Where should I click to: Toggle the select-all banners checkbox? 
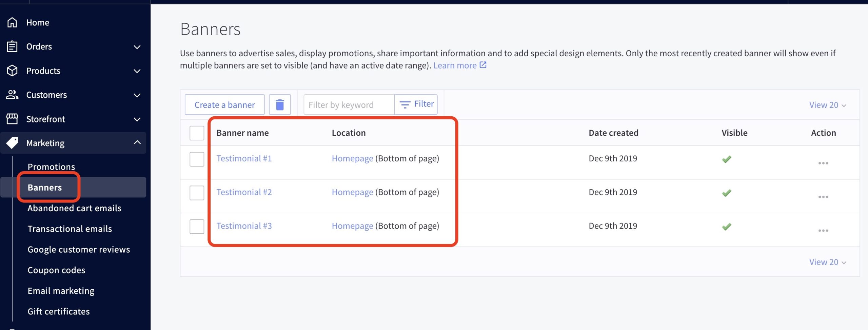[x=197, y=133]
